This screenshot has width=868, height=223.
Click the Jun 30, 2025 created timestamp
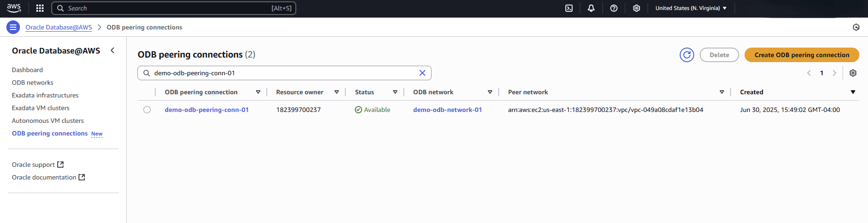point(790,110)
